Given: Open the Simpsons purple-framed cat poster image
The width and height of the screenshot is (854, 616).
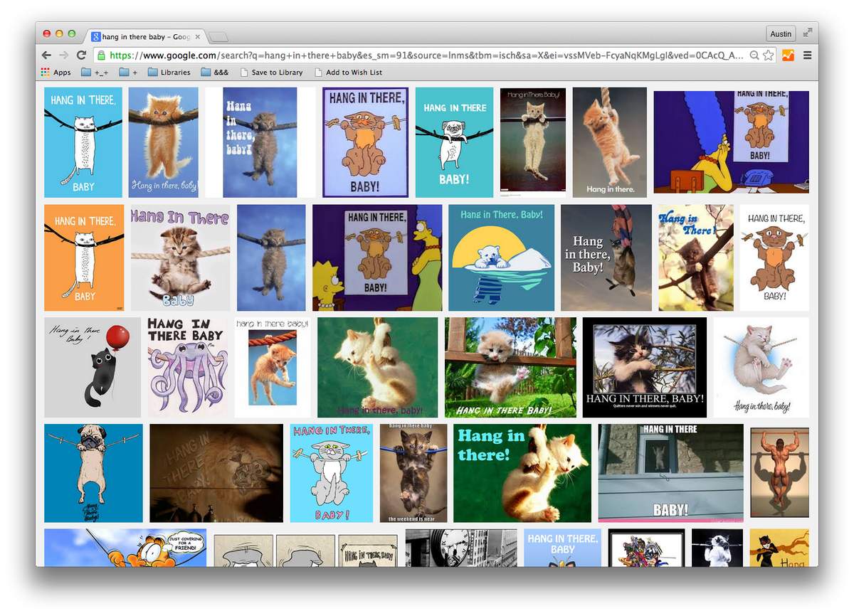Looking at the screenshot, I should [x=366, y=142].
